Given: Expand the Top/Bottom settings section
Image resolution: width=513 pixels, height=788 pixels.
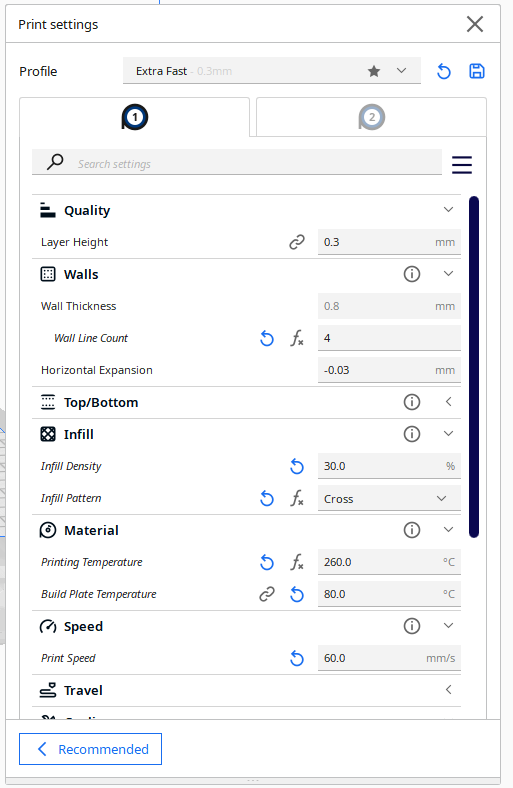Looking at the screenshot, I should 246,402.
